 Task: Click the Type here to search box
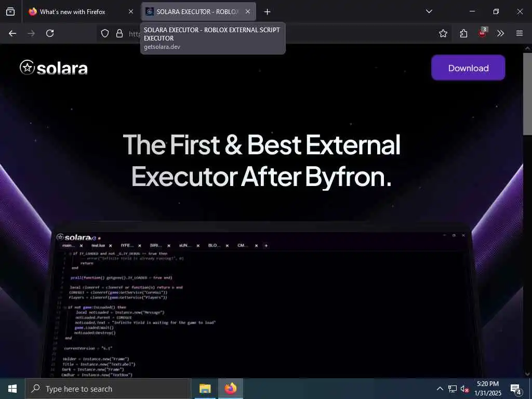[108, 389]
